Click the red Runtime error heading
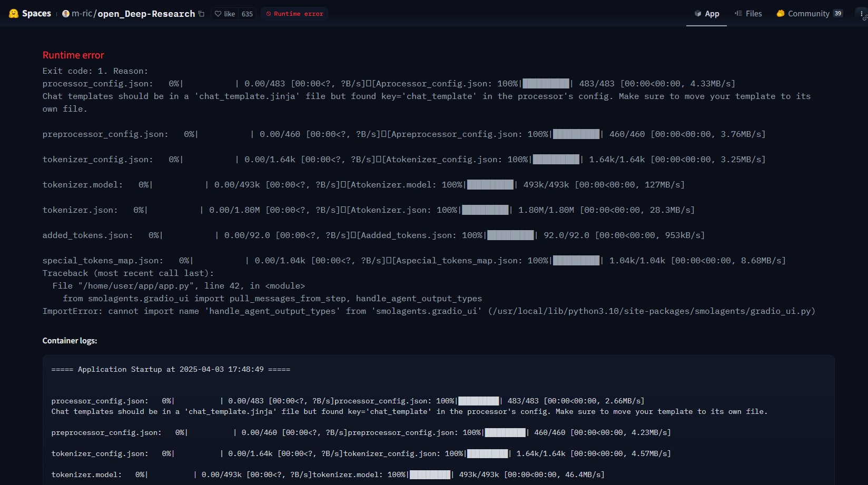868x485 pixels. [73, 55]
